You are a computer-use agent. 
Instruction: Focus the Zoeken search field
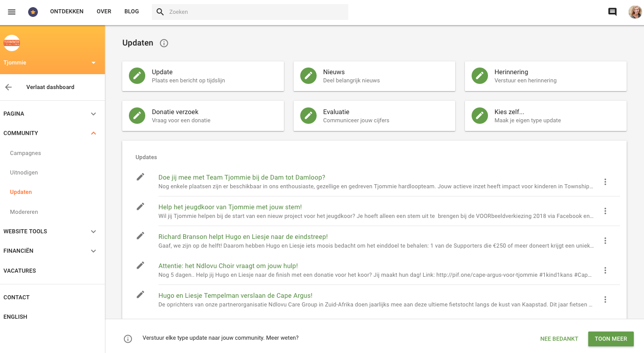(250, 12)
